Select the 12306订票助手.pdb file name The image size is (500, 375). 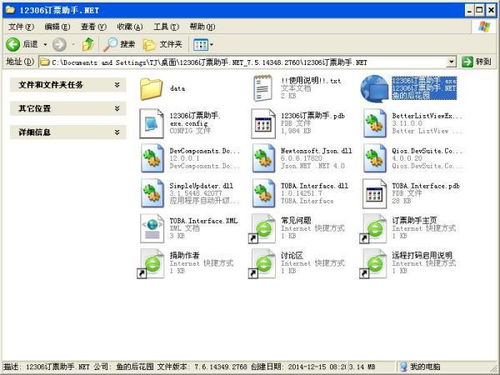pyautogui.click(x=313, y=115)
